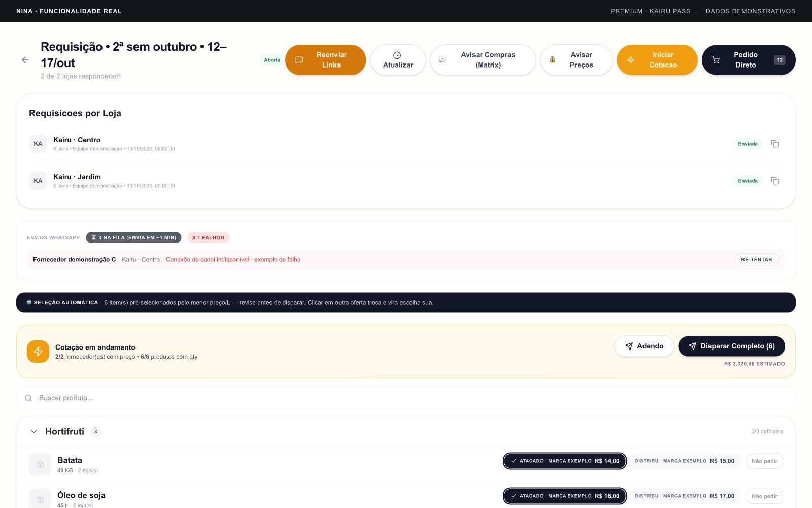Click the Atualizar refresh button
This screenshot has height=508, width=812.
tap(398, 60)
